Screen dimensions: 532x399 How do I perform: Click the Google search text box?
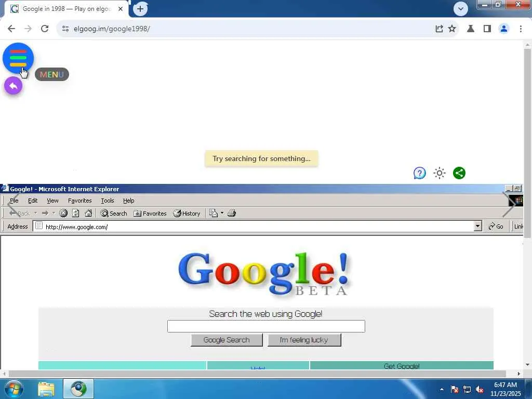pyautogui.click(x=266, y=326)
